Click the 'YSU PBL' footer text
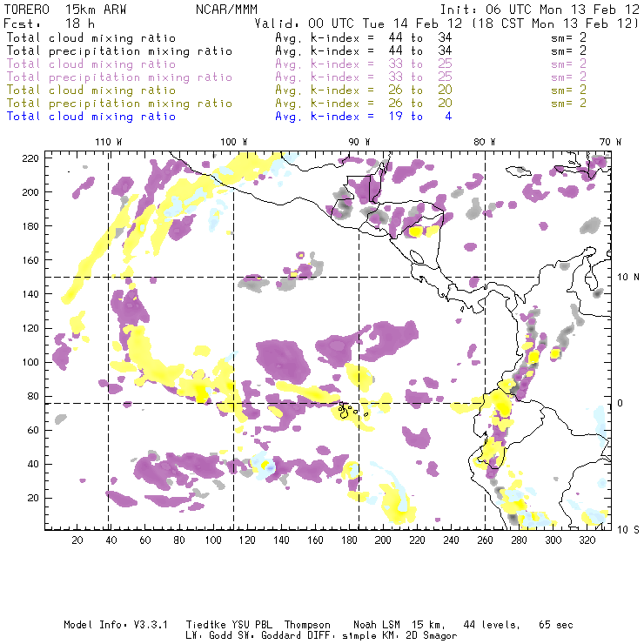 click(x=252, y=625)
